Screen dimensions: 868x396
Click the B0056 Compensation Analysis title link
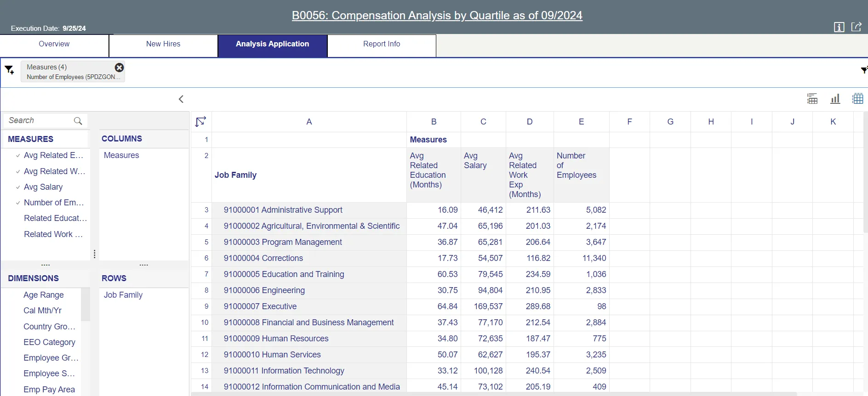click(437, 16)
